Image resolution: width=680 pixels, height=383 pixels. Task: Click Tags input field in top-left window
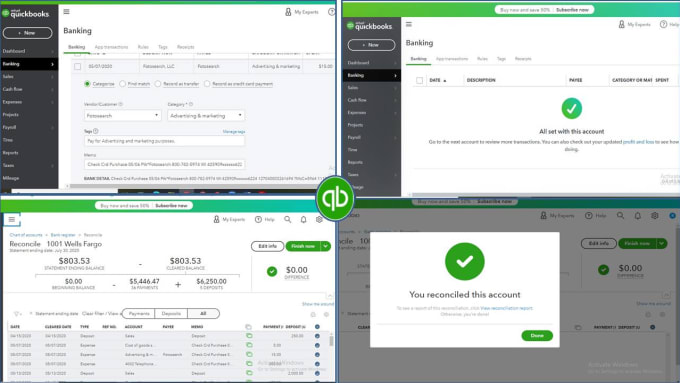(164, 141)
